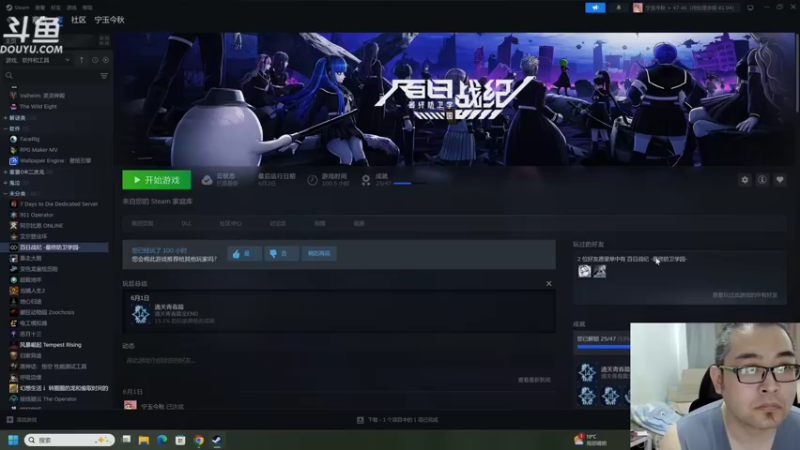Open the library filter dropdown 游戏, 软件和工具
Screen dimensions: 800x450
point(38,60)
